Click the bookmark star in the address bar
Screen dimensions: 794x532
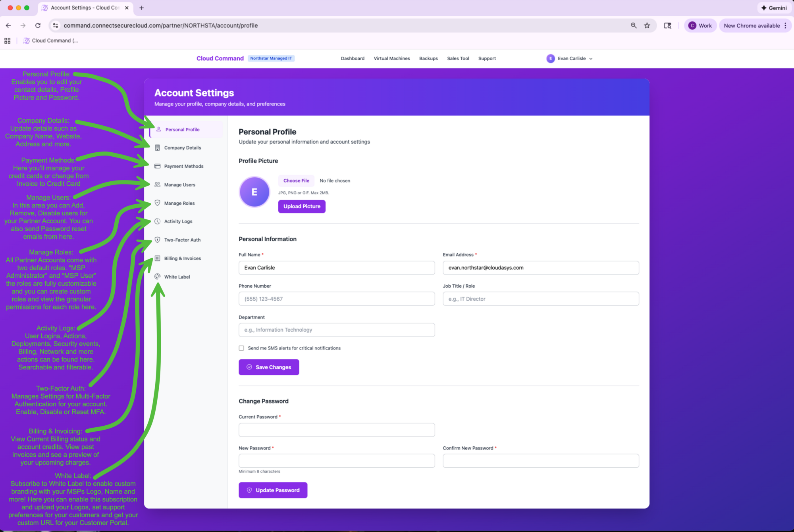pos(647,25)
